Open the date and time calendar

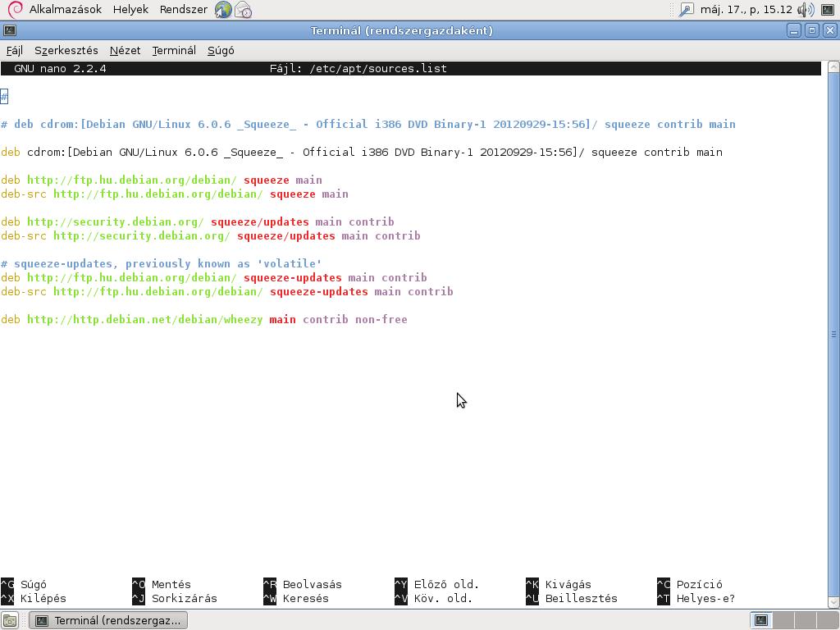tap(746, 10)
